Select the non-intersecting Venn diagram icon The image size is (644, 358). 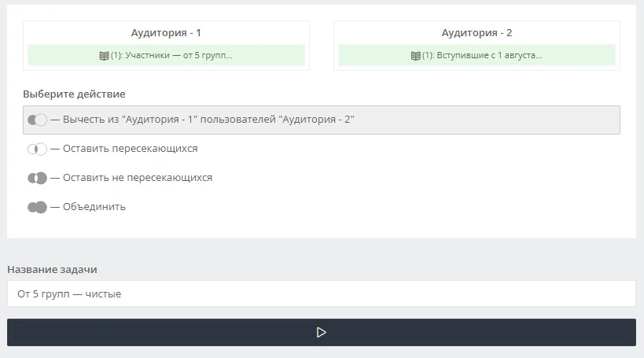pyautogui.click(x=37, y=178)
